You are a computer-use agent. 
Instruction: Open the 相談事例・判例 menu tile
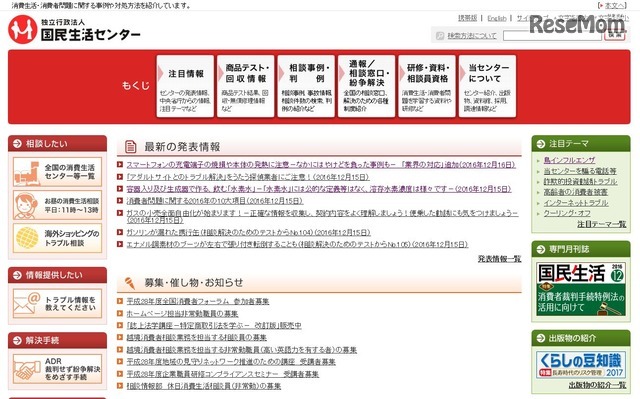(306, 86)
